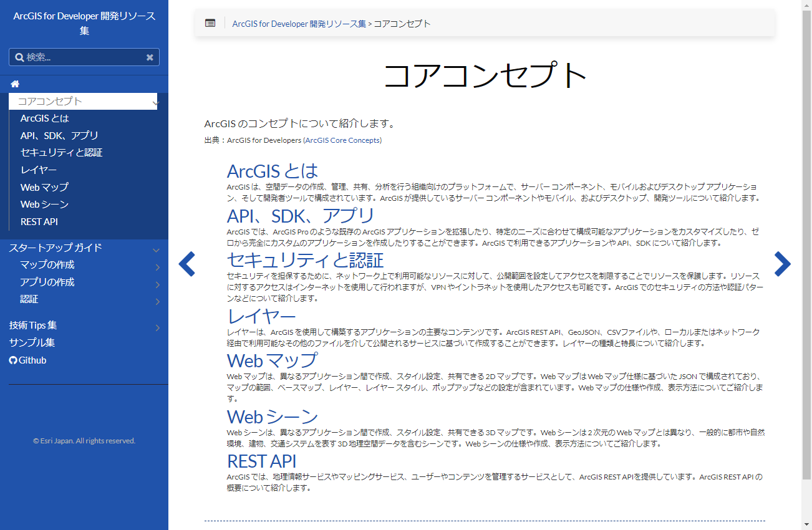Click the ArcGIS for Developer 開発リソース集 sidebar title
The width and height of the screenshot is (812, 530).
84,23
